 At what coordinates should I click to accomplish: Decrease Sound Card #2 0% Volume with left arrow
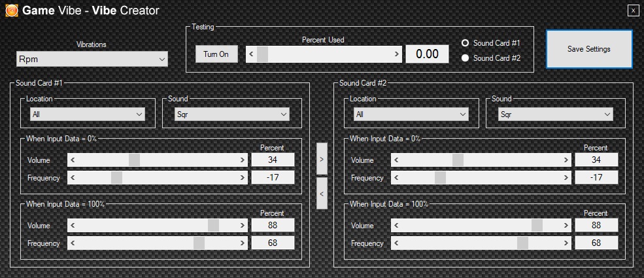click(x=396, y=160)
